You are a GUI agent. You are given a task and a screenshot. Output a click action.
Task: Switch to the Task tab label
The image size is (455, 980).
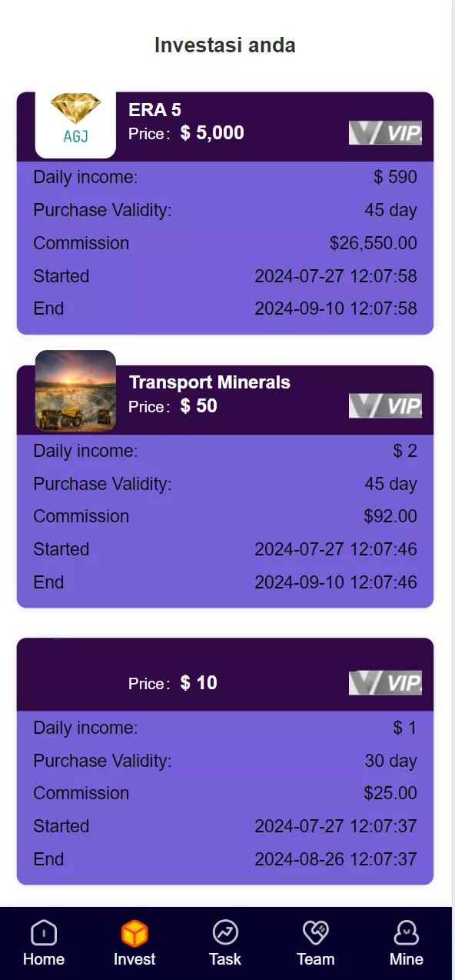(x=225, y=959)
